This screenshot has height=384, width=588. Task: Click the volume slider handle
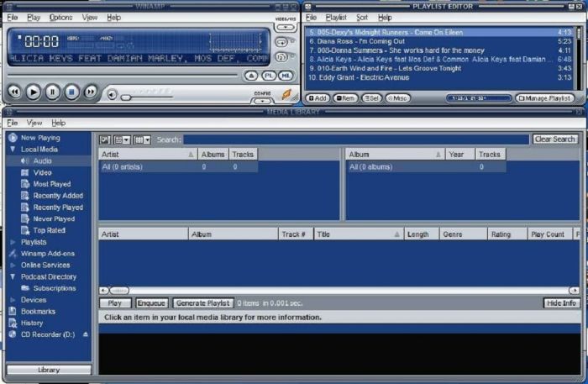(x=126, y=97)
